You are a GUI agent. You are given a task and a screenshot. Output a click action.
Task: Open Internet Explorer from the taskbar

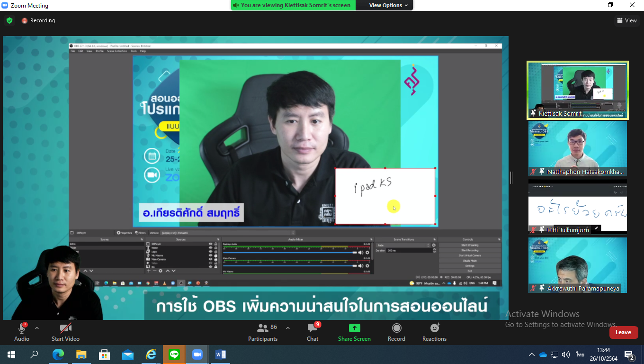(x=151, y=354)
